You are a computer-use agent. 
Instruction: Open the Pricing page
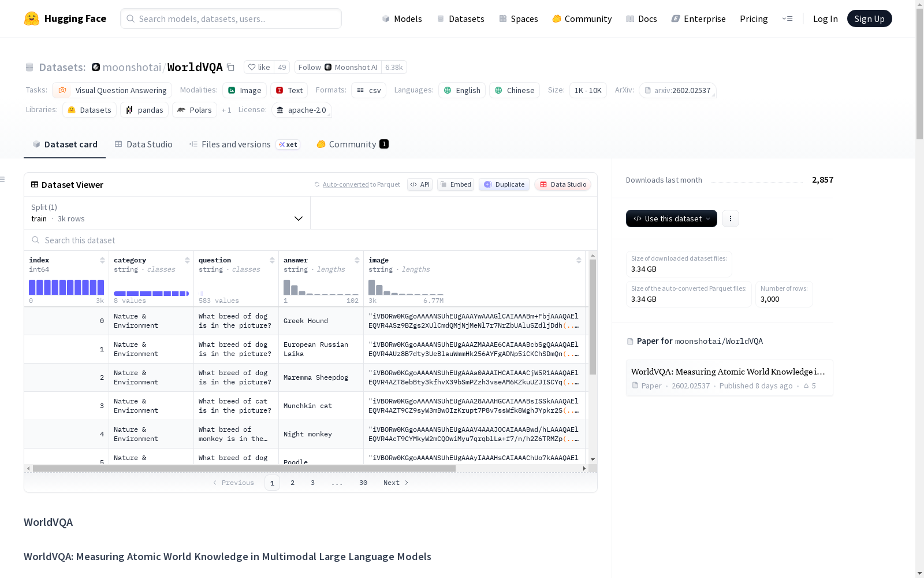[754, 18]
